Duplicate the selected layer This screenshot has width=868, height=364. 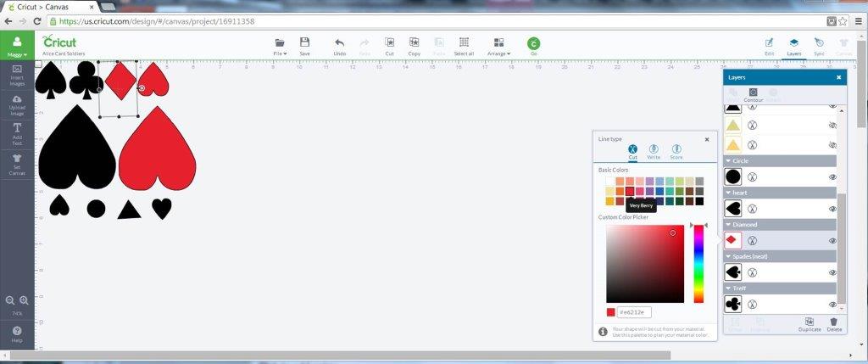pyautogui.click(x=810, y=325)
